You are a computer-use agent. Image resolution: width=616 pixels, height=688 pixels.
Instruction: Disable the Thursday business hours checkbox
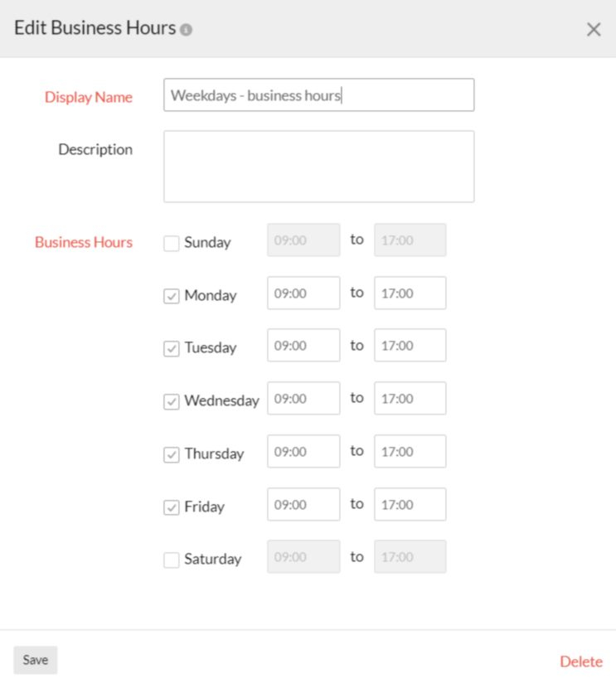(x=171, y=453)
